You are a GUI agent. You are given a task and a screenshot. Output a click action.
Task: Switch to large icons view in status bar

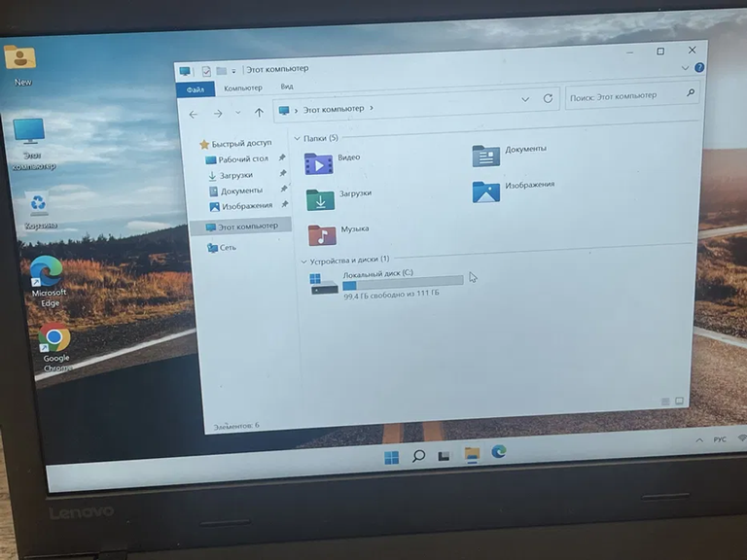pos(679,401)
